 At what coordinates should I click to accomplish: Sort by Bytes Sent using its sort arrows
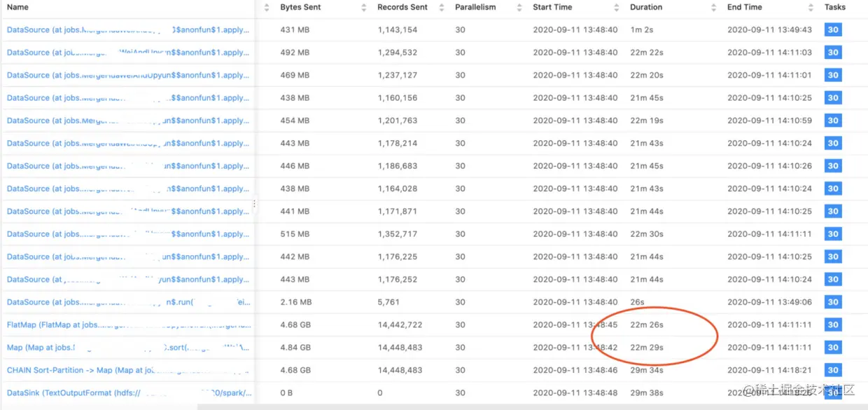point(364,8)
